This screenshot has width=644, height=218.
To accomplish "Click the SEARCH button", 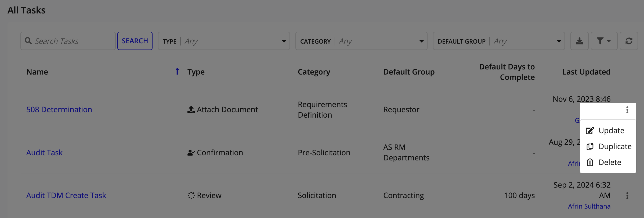I will coord(135,41).
